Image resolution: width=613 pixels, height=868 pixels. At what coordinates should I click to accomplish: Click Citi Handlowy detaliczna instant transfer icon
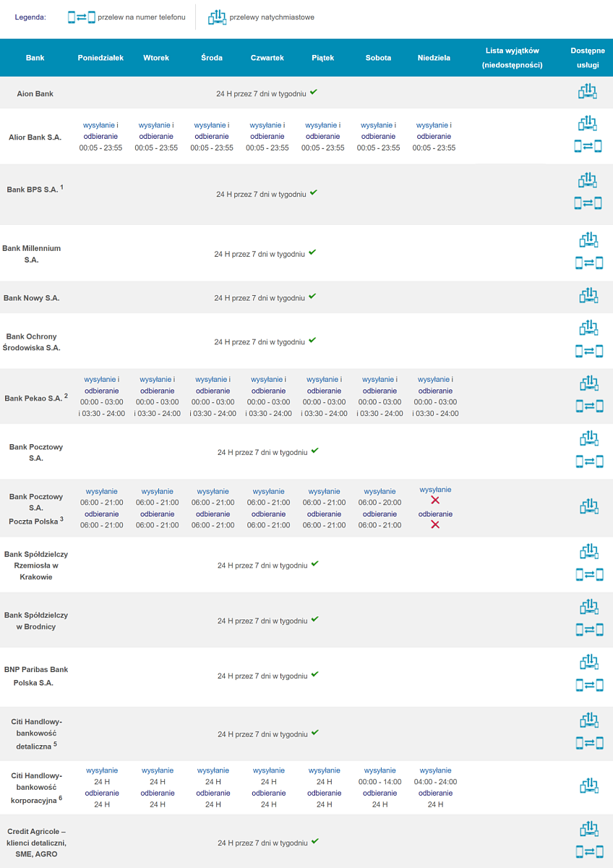click(588, 720)
